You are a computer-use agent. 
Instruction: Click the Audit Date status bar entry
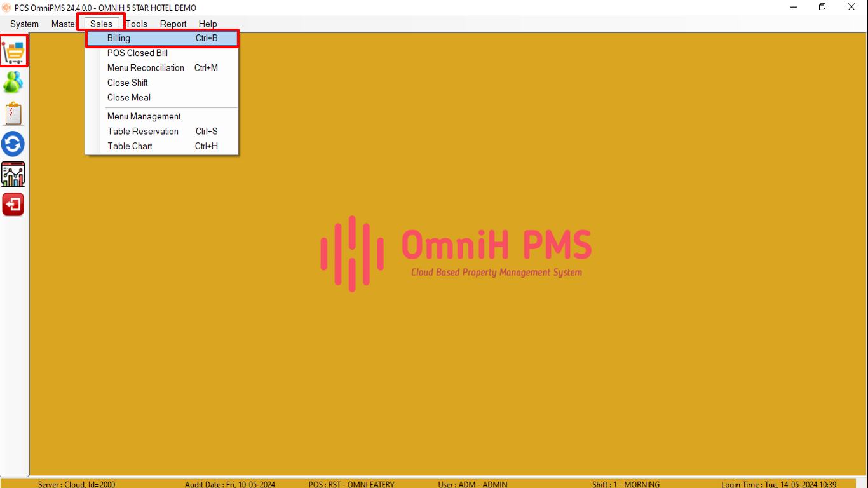point(230,484)
